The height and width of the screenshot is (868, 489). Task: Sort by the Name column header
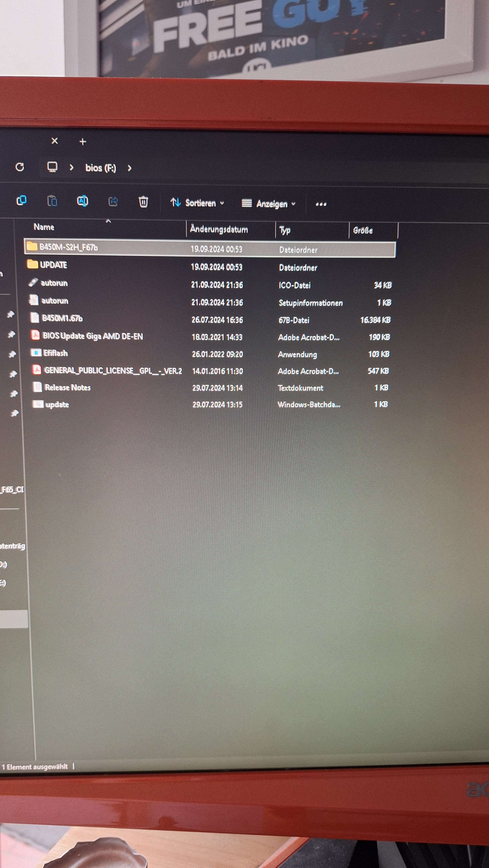pyautogui.click(x=44, y=227)
